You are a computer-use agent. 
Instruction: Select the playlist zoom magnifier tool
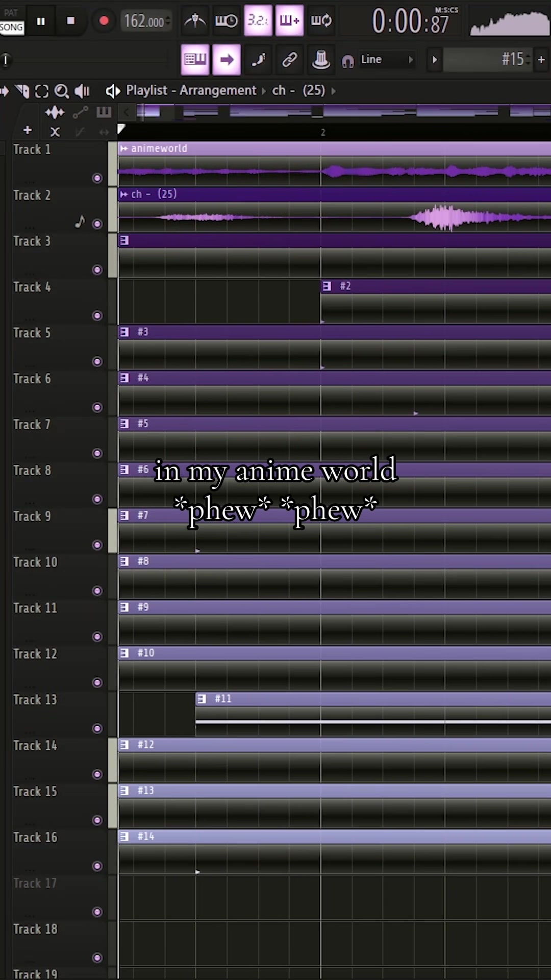click(61, 91)
